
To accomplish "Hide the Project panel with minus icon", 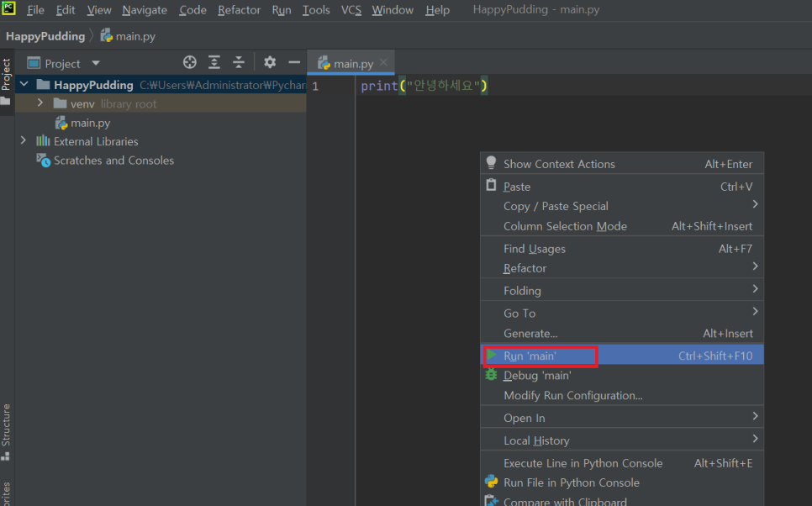I will (x=294, y=63).
